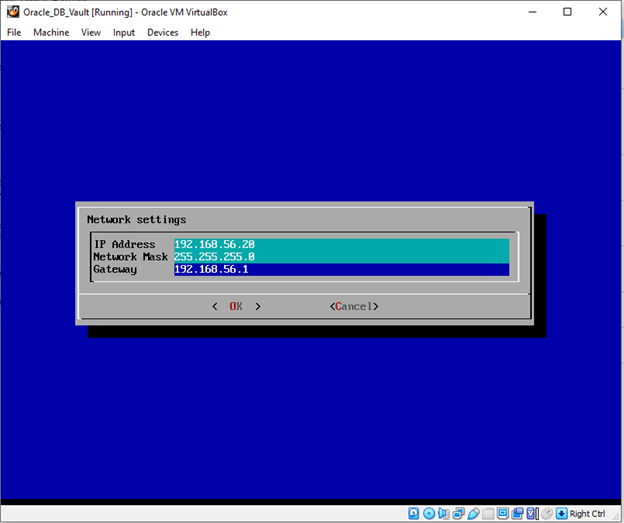This screenshot has width=624, height=523.
Task: Click the Network Mask field 255.255.255.0
Action: pos(341,257)
